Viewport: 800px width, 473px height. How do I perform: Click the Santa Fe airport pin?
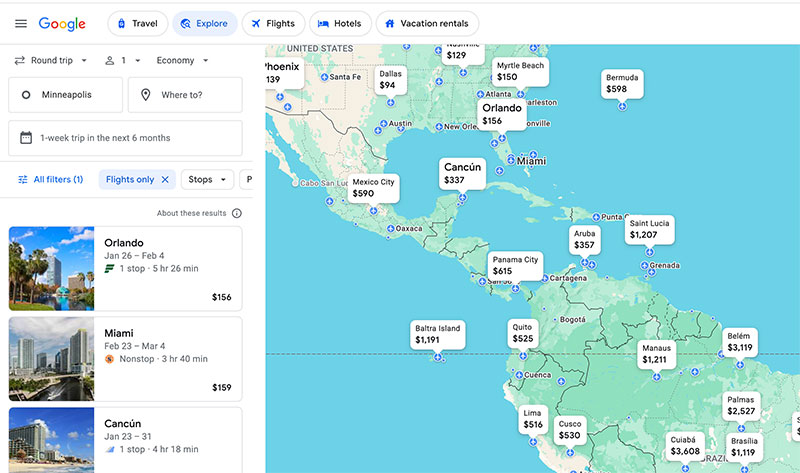point(324,77)
